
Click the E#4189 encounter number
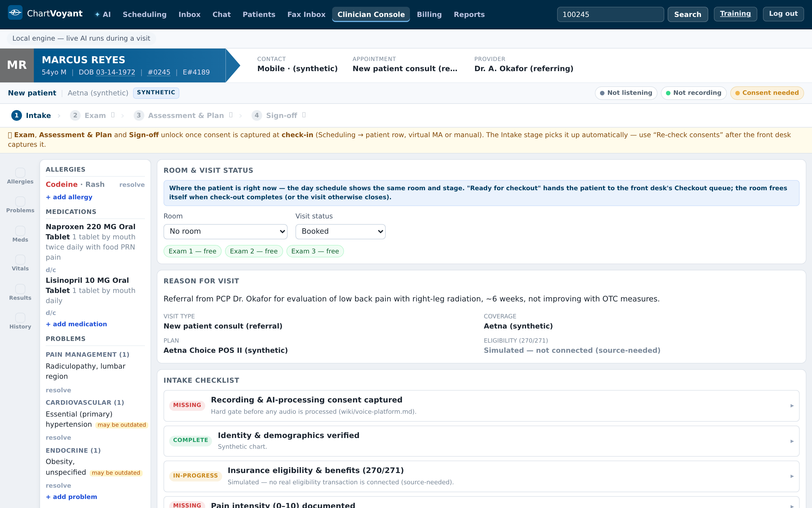point(196,72)
